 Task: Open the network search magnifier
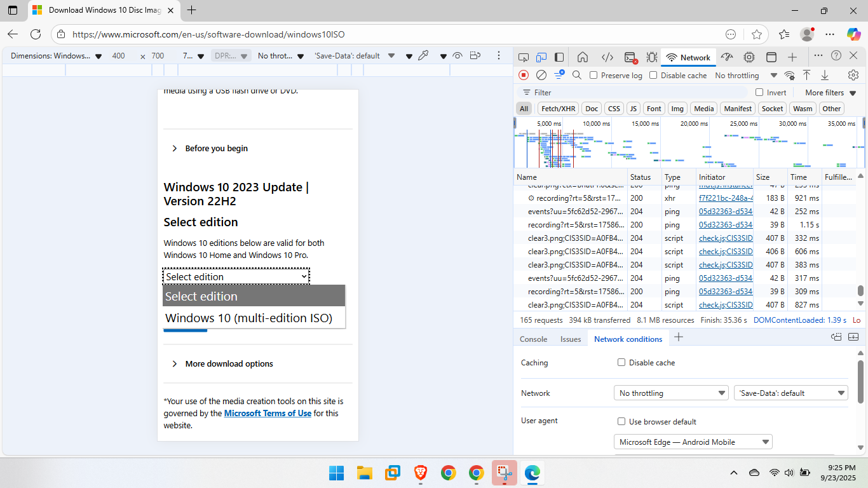(577, 75)
